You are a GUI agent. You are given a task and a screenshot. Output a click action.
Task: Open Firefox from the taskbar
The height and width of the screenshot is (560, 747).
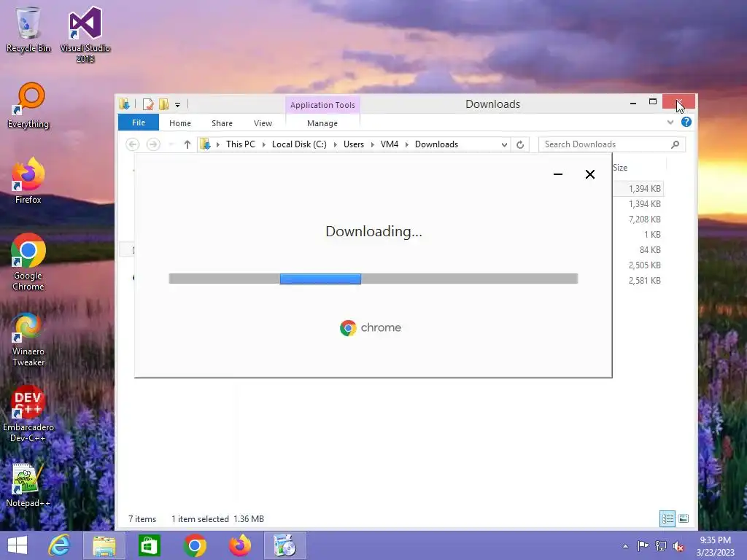[x=239, y=545]
